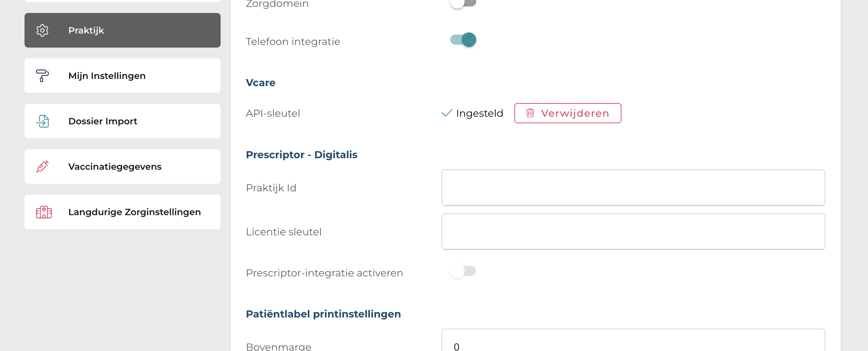
Task: Click the gear icon beside Praktijk
Action: (x=43, y=30)
